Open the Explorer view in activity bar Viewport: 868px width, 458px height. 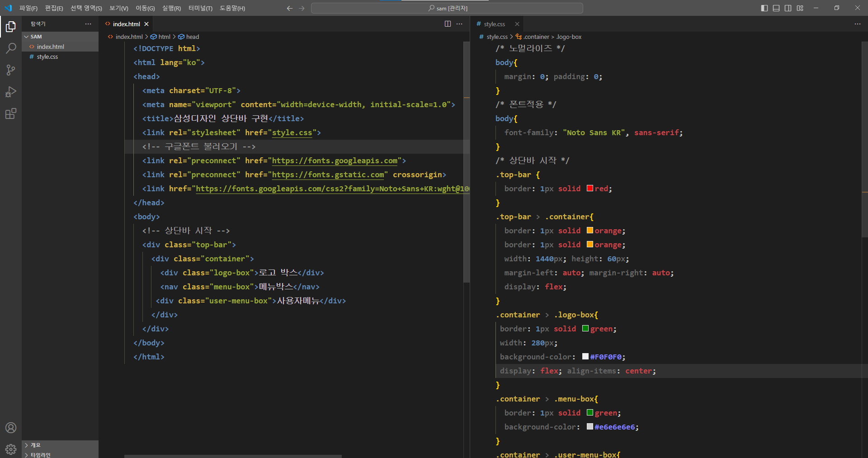(11, 27)
